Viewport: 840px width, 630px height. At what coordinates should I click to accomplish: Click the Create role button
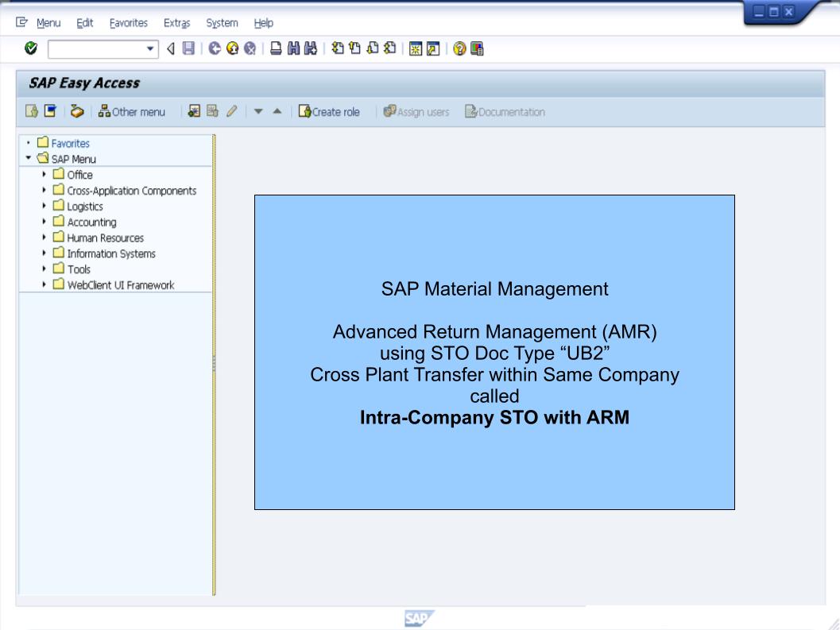[329, 111]
